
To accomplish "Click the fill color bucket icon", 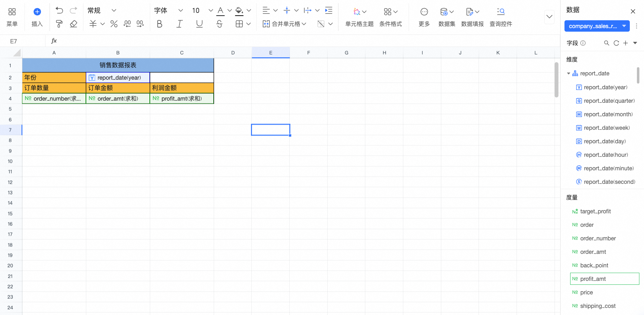I will click(239, 11).
